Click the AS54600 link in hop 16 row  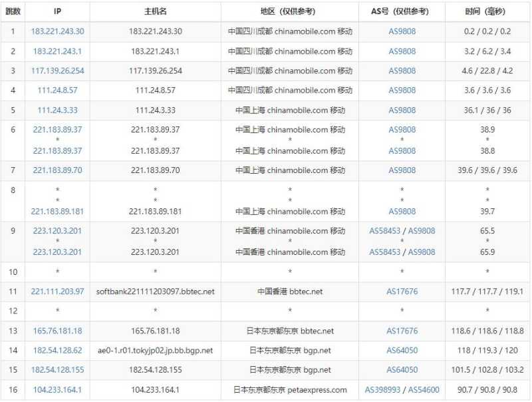click(x=424, y=389)
